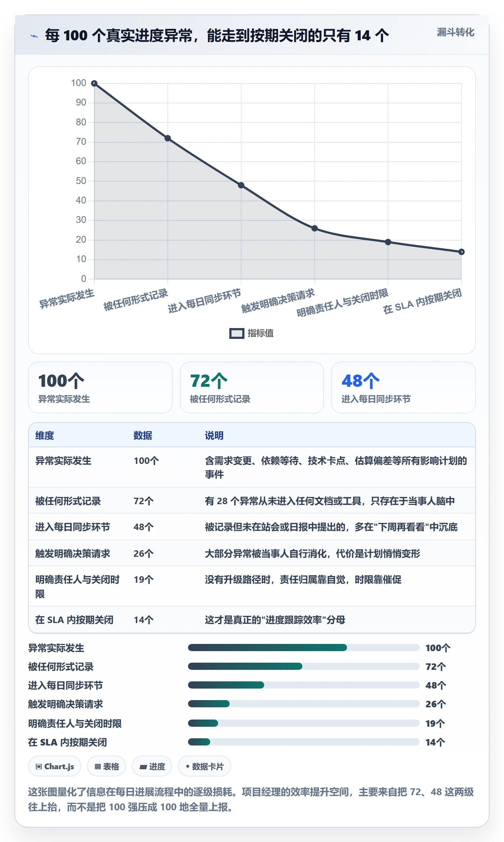
Task: Open the 72个 被任何形式记录 data card
Action: coord(252,388)
